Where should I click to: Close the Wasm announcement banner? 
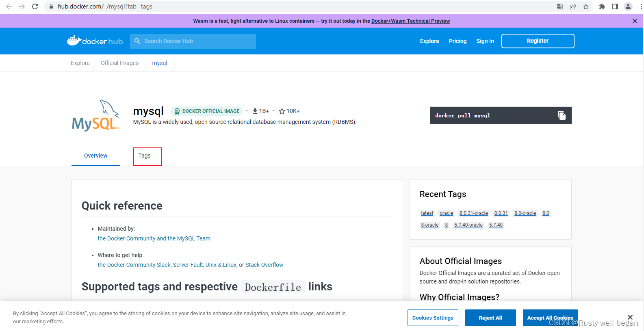tap(635, 21)
